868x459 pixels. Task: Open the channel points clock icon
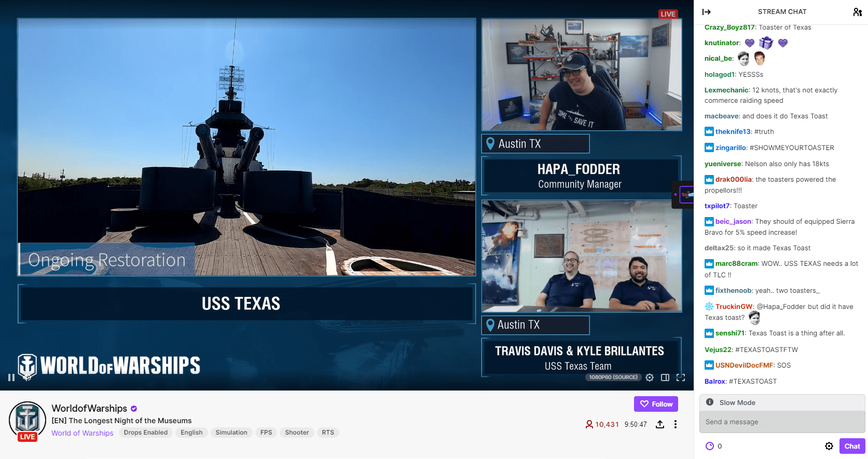(x=710, y=446)
